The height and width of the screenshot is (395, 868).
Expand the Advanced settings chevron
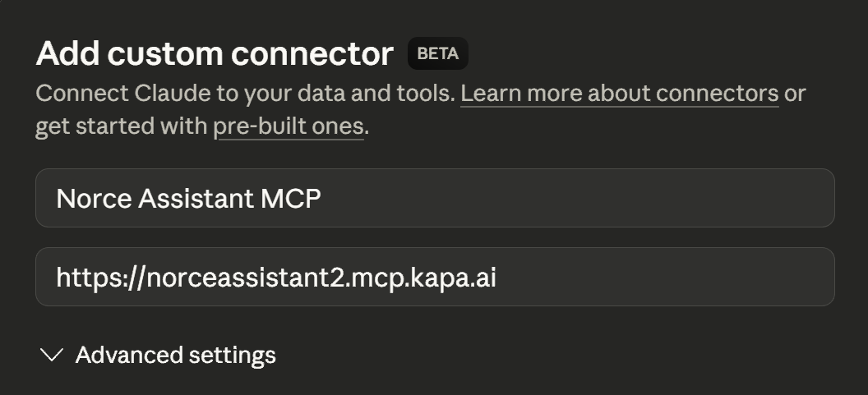pos(52,355)
